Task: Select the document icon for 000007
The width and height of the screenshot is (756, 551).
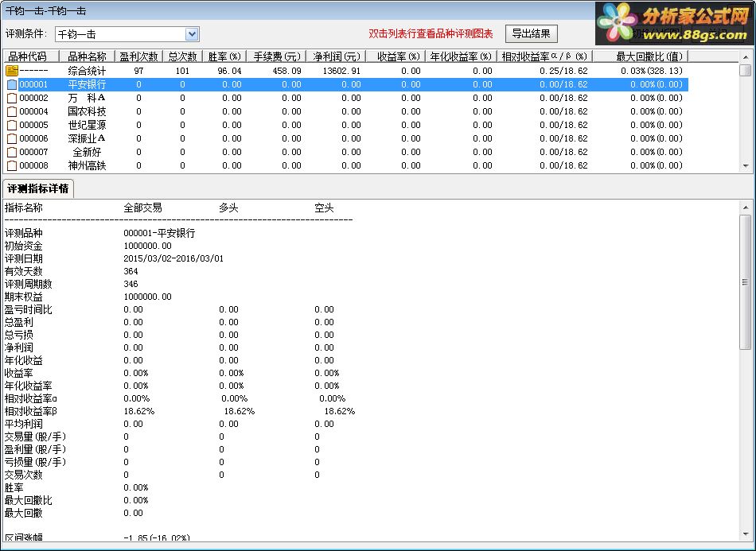Action: pos(12,152)
